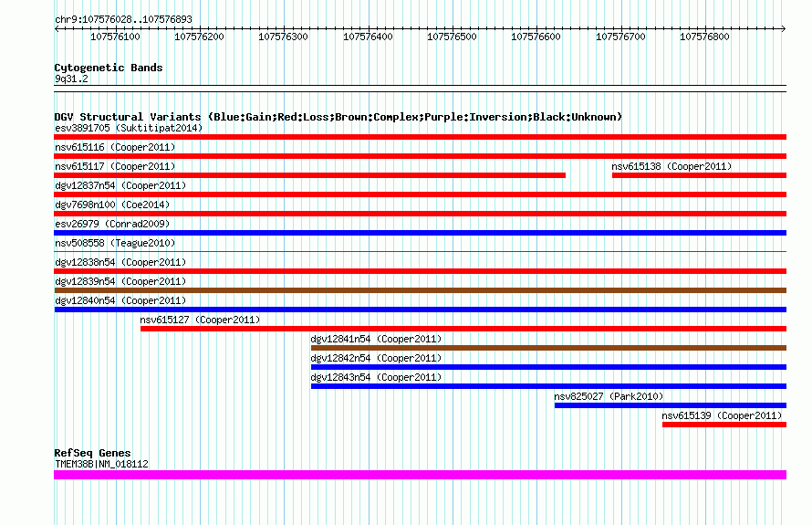The image size is (812, 525).
Task: Select the nsv508558 (Teague2010) label
Action: (x=115, y=243)
